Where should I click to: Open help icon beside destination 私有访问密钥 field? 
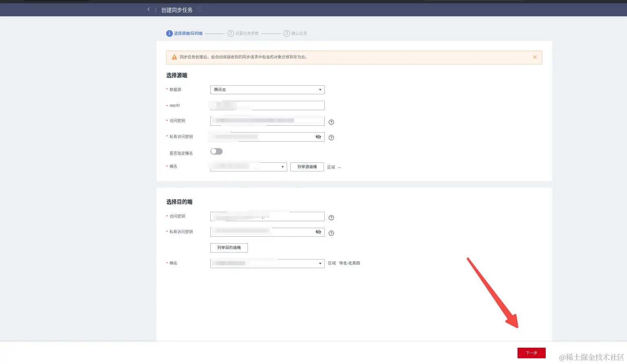coord(331,233)
